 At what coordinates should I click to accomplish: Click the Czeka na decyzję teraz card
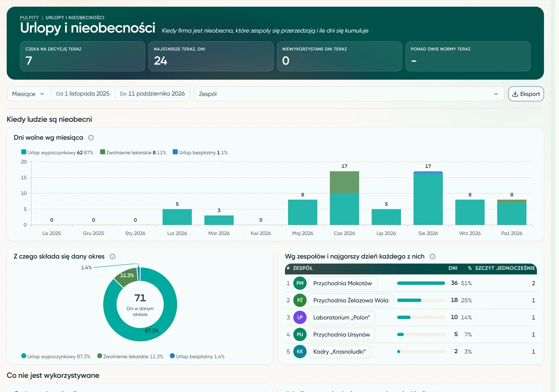point(83,56)
